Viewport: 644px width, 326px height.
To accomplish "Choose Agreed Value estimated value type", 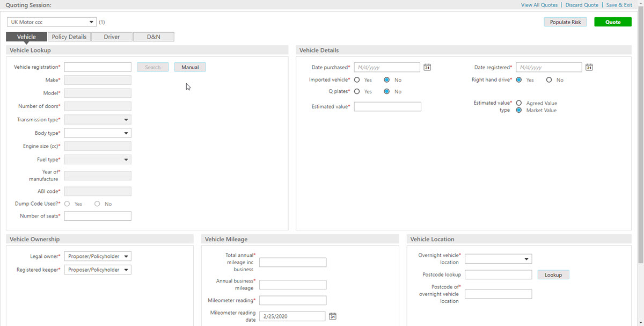I will (519, 103).
